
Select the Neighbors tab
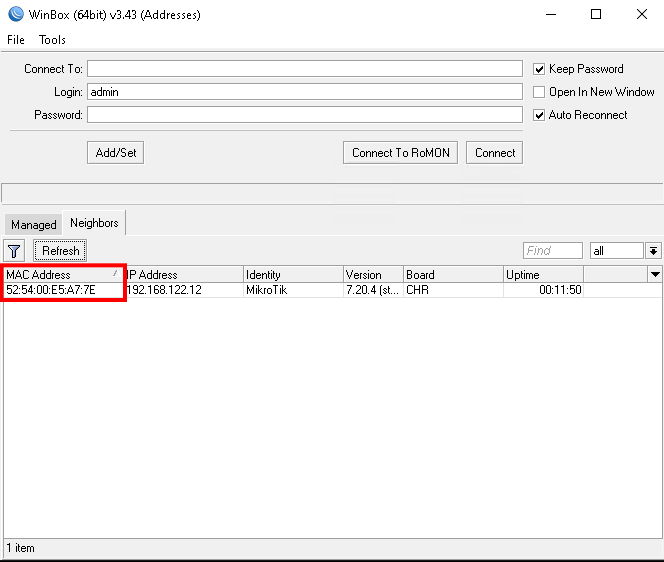click(94, 223)
